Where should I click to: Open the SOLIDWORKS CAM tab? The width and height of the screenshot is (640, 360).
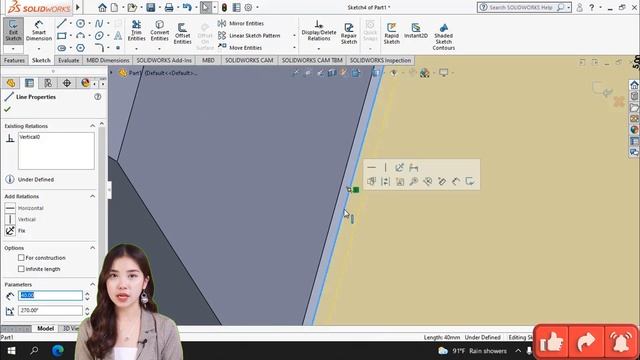[249, 60]
